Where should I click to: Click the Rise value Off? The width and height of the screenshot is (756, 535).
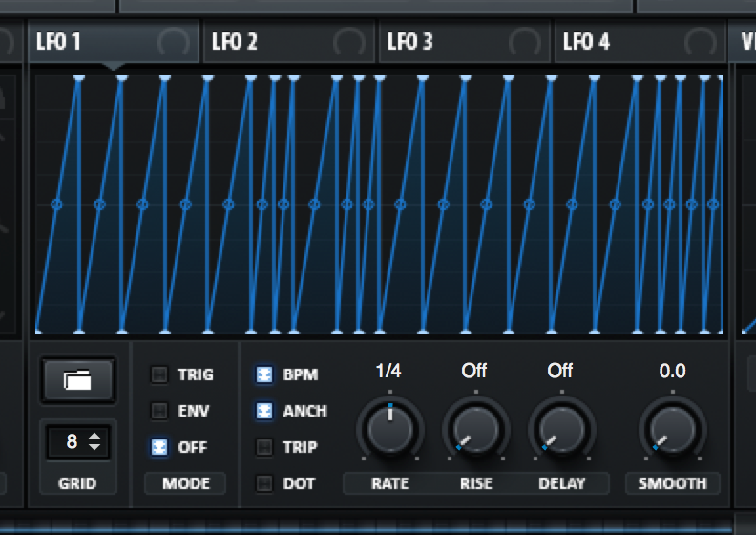pos(474,371)
